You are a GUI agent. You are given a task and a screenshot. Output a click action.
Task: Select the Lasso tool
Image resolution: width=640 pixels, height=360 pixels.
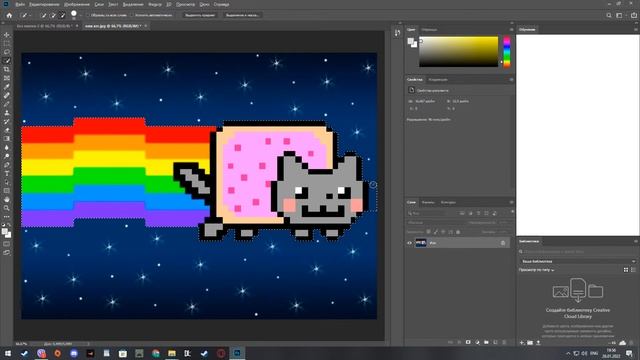[7, 52]
